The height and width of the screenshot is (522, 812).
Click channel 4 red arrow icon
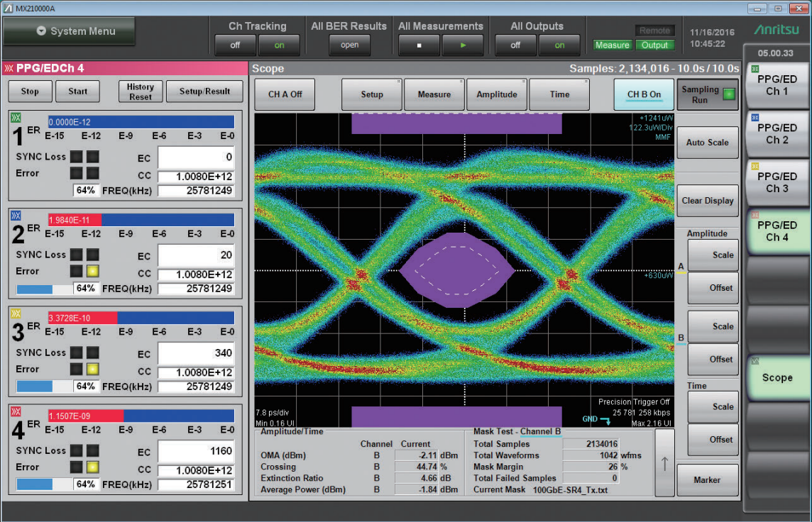click(x=16, y=411)
